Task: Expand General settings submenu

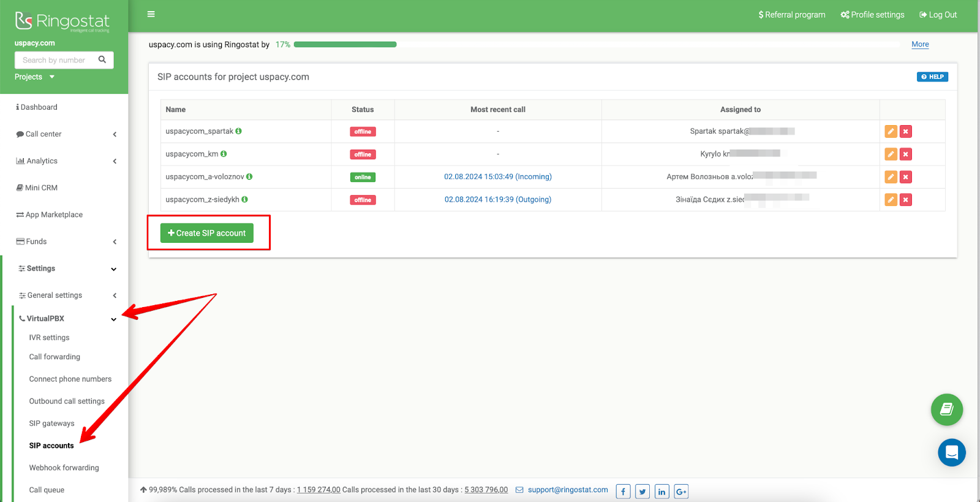Action: [66, 295]
